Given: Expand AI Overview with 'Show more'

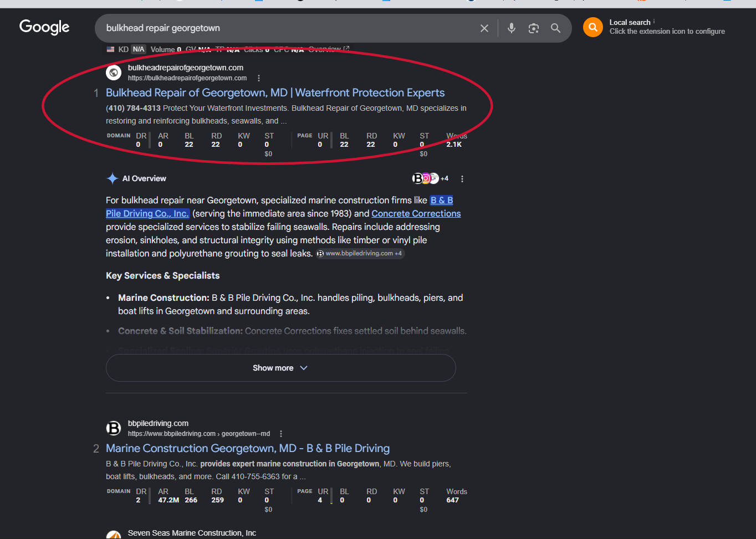Looking at the screenshot, I should click(280, 368).
